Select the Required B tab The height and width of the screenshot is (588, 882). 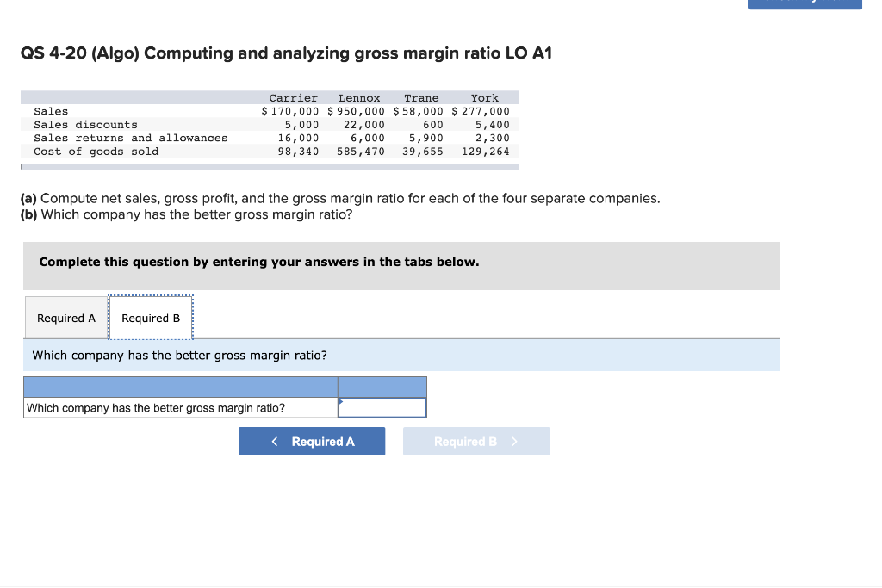(x=151, y=318)
